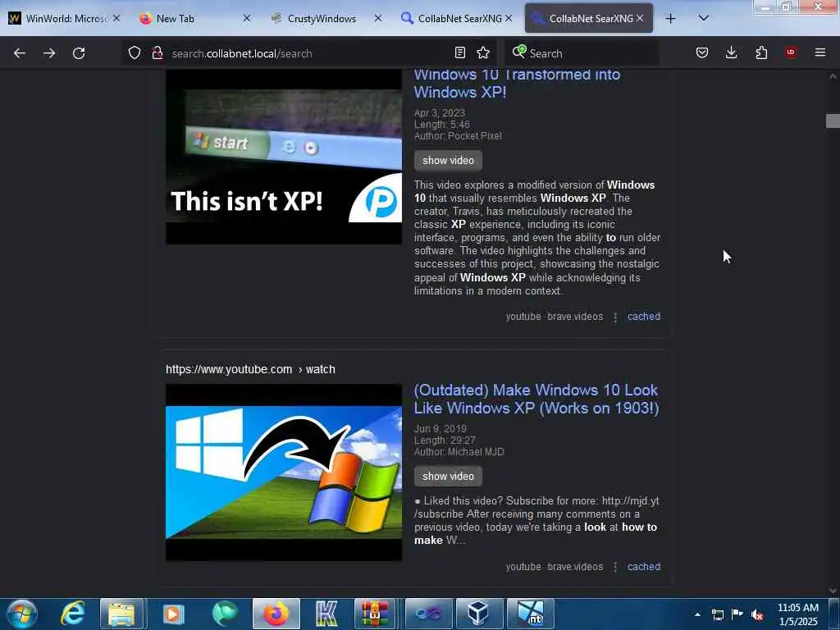This screenshot has height=630, width=840.
Task: Open a new browser tab
Action: 670,19
